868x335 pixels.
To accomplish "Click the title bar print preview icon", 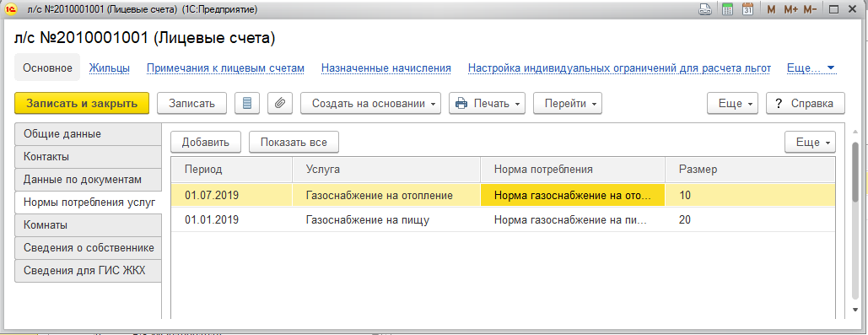I will 704,8.
